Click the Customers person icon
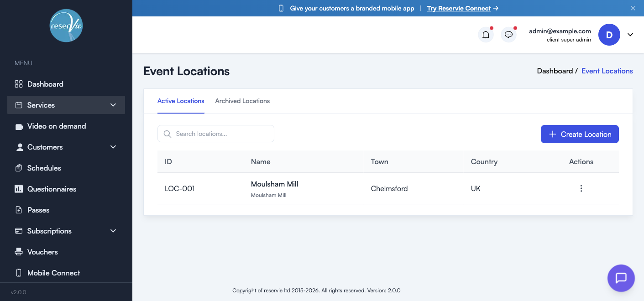This screenshot has height=301, width=644. pyautogui.click(x=19, y=147)
